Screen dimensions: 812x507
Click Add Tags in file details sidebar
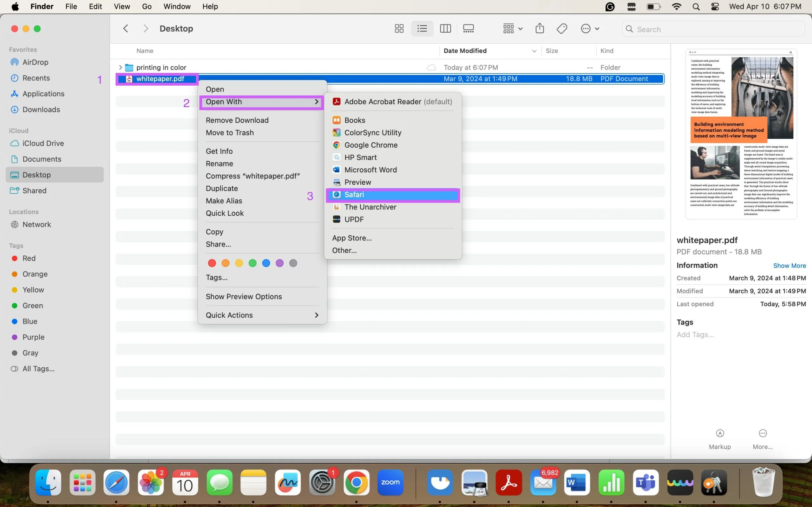point(695,334)
